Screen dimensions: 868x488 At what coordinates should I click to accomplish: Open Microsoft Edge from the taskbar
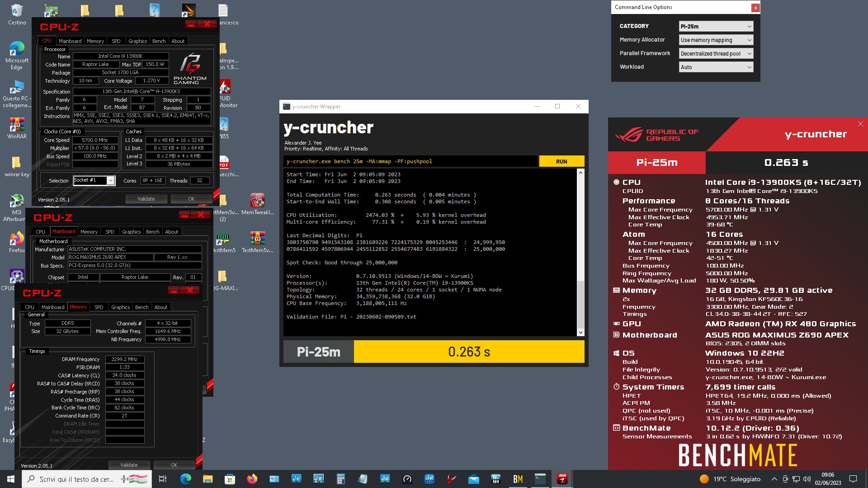185,479
